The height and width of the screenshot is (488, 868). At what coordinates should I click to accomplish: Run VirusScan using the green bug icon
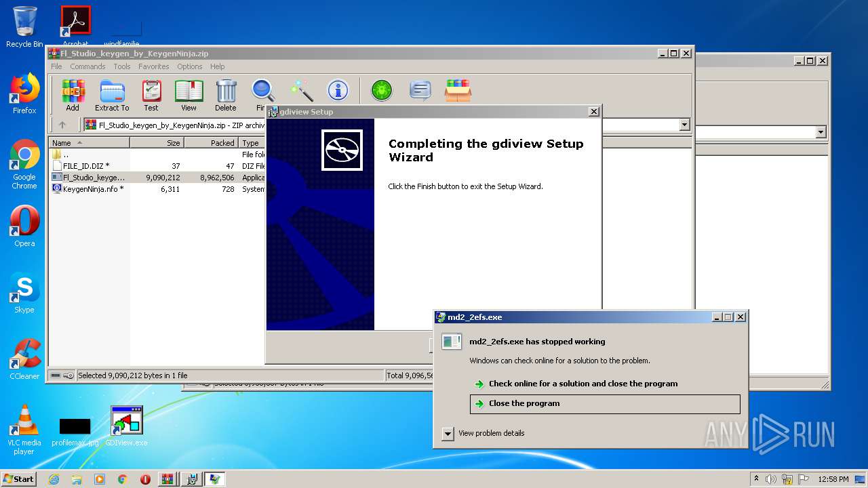(x=382, y=90)
